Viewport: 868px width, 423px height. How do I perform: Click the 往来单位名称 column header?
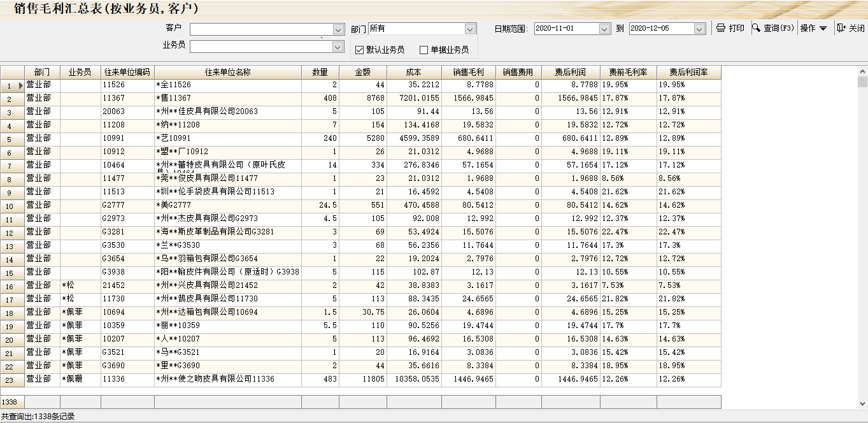point(227,73)
